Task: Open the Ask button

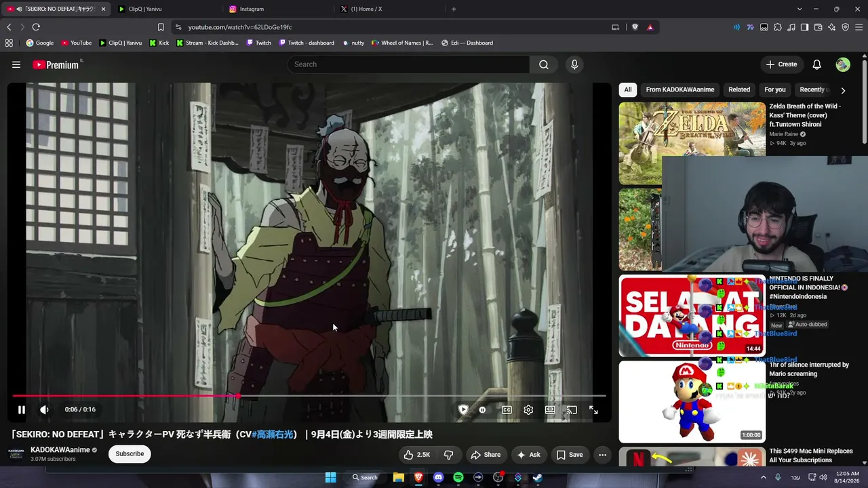Action: (529, 455)
